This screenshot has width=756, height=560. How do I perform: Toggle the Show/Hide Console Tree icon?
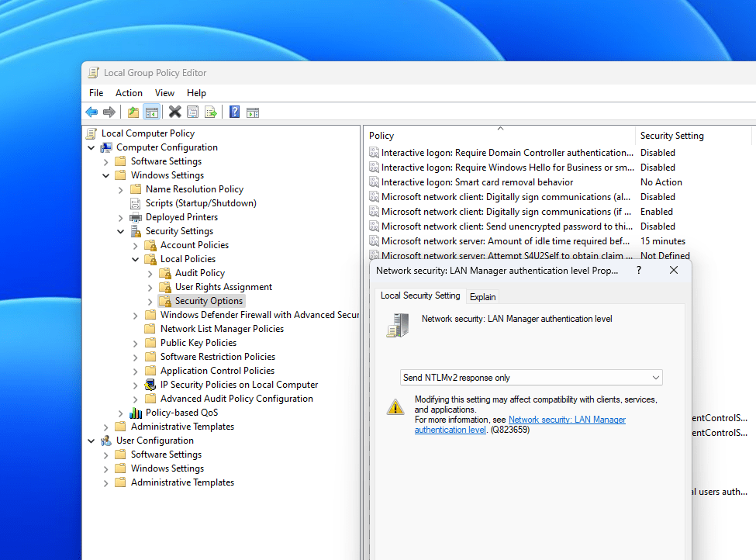tap(151, 112)
